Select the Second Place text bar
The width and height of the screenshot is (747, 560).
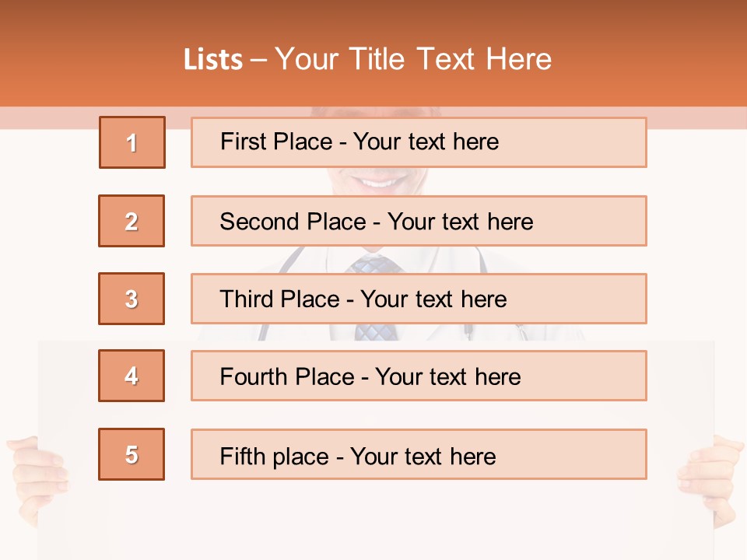[419, 221]
